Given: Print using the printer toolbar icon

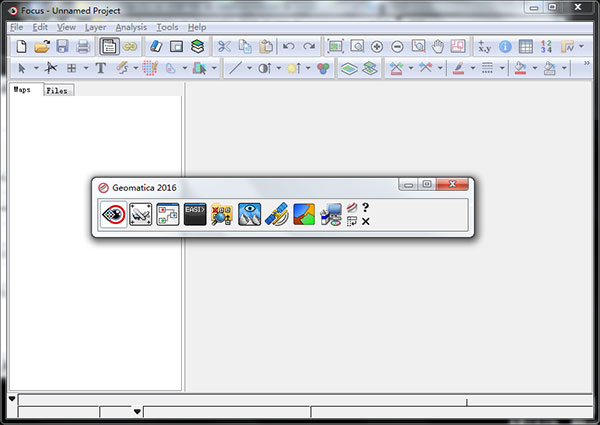Looking at the screenshot, I should click(83, 47).
